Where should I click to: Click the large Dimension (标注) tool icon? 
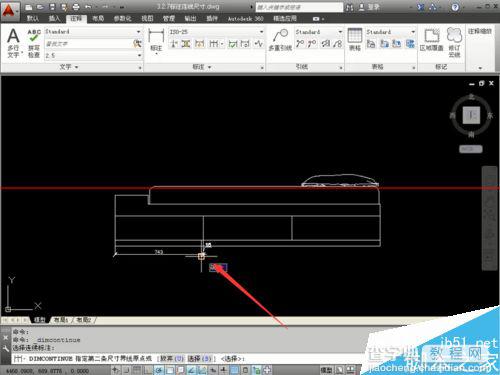(x=156, y=41)
